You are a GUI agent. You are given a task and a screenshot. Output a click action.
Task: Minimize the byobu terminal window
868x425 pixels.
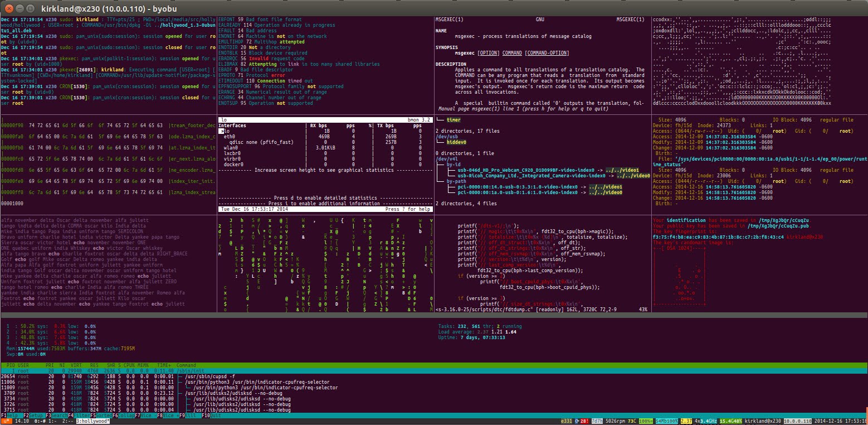click(18, 8)
